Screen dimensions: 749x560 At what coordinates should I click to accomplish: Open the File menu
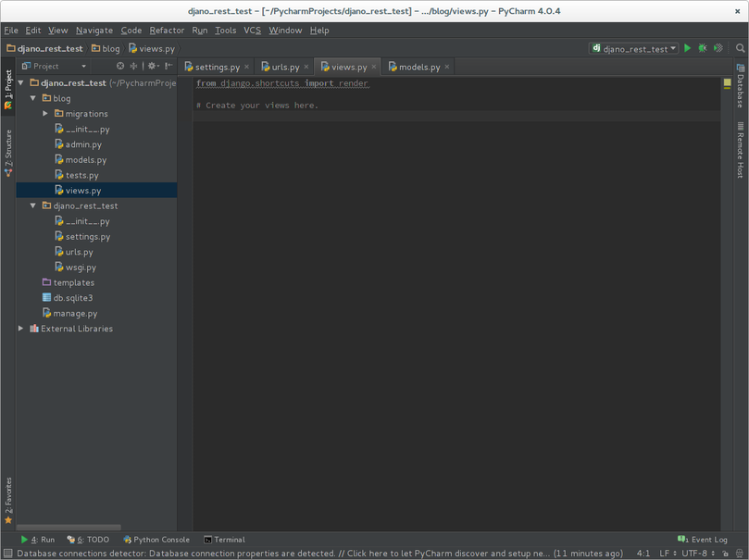[x=11, y=30]
